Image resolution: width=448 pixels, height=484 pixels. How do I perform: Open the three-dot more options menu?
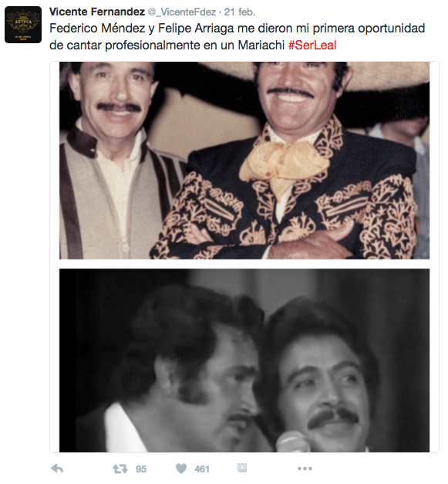[x=305, y=469]
